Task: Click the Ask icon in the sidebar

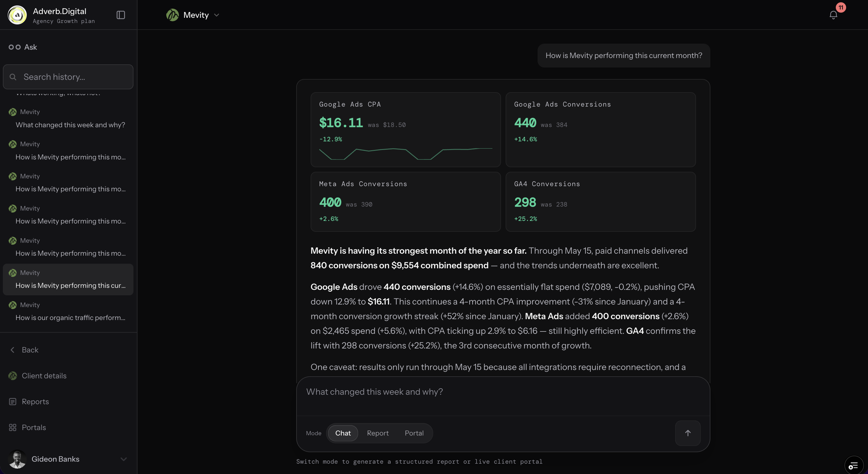Action: coord(14,47)
